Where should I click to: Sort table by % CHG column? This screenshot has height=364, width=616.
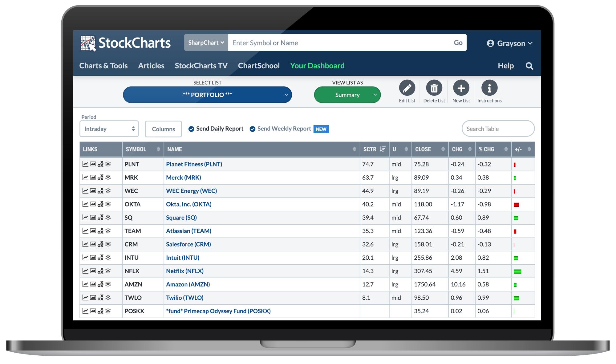coord(493,149)
